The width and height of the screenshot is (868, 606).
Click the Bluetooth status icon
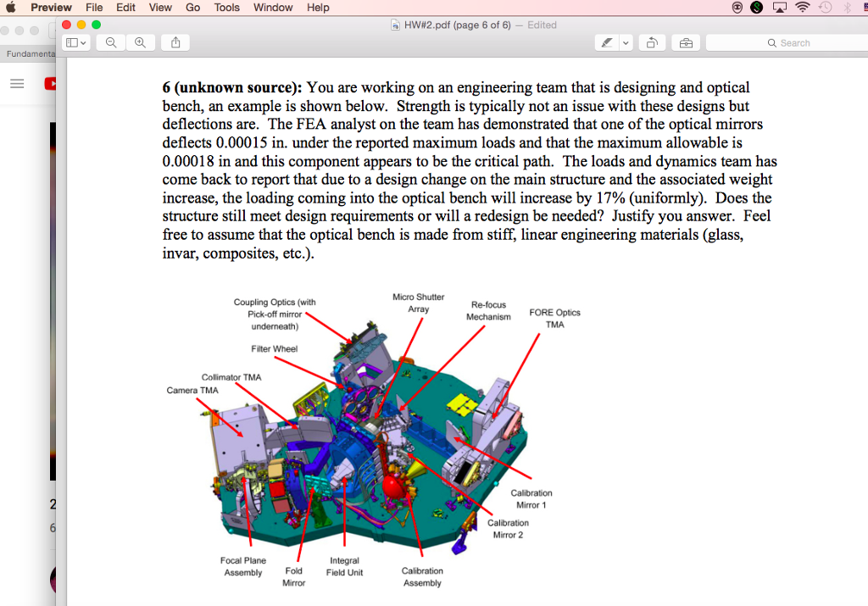tap(847, 7)
